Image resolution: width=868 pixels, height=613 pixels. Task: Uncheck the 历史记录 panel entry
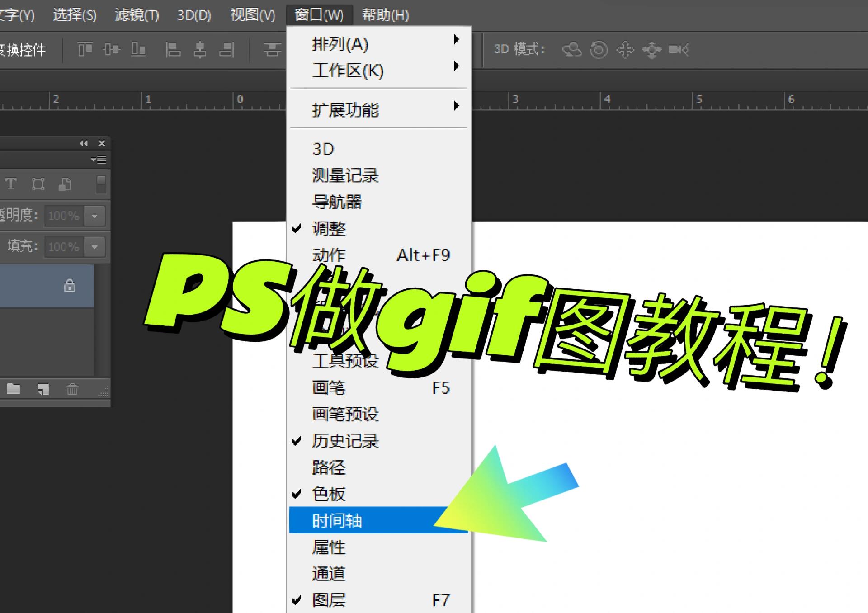coord(378,441)
